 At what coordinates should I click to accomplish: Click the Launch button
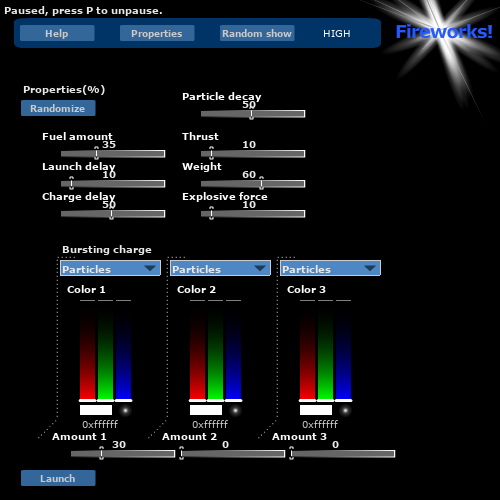58,478
